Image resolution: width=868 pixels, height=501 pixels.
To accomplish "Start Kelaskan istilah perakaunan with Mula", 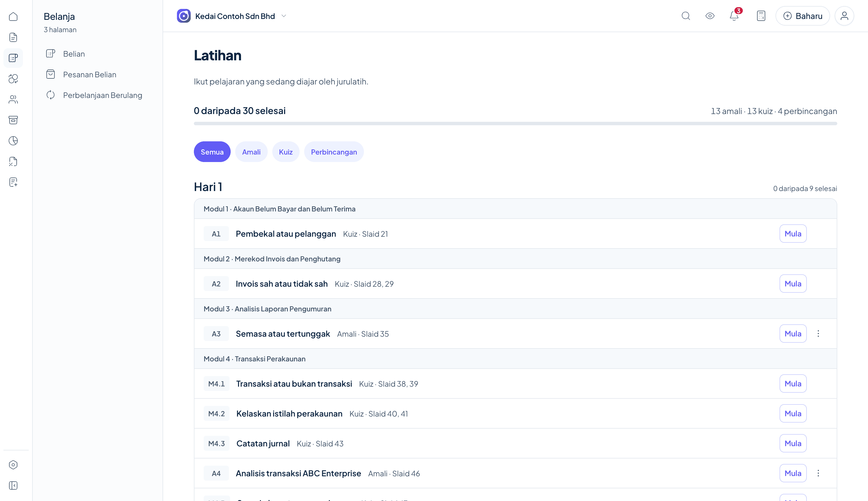I will click(793, 413).
